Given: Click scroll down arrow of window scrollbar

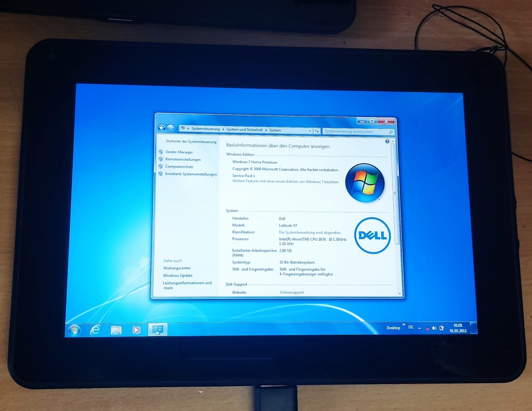Looking at the screenshot, I should point(399,293).
